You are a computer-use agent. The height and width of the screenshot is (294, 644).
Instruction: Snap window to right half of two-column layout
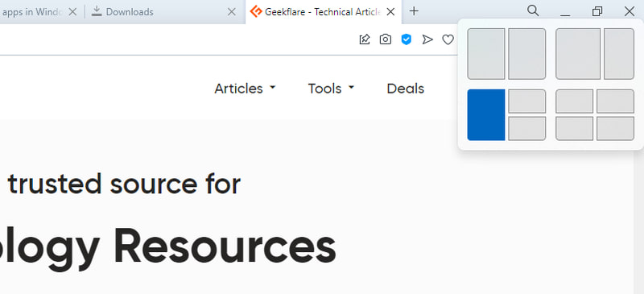(527, 54)
